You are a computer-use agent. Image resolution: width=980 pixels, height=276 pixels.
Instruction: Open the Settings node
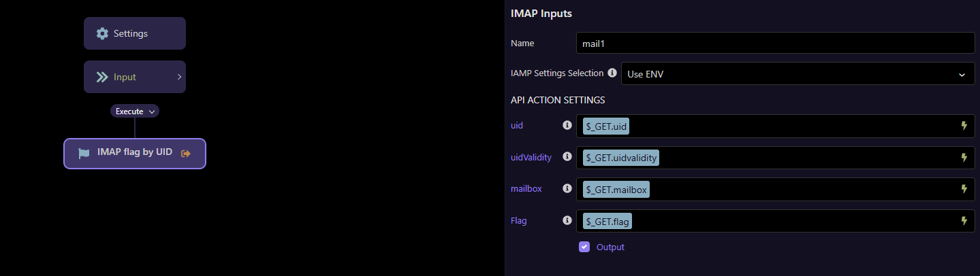[x=135, y=33]
